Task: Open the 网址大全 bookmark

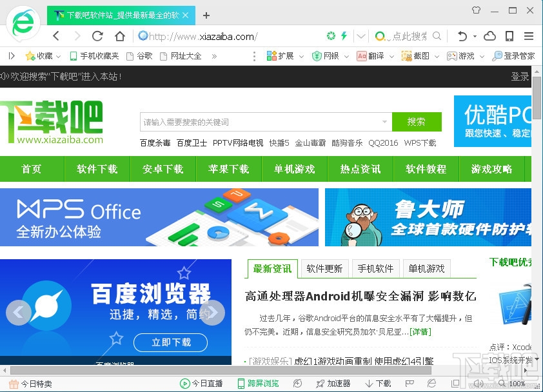Action: [181, 55]
